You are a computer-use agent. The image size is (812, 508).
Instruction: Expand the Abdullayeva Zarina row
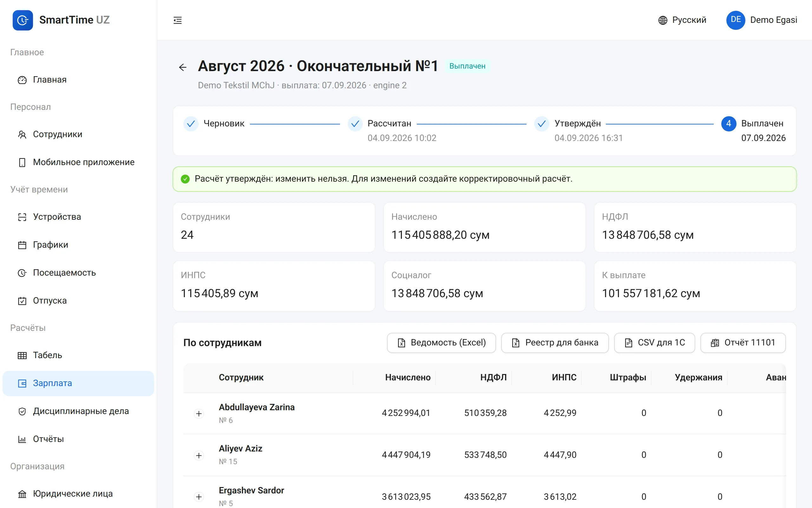199,414
